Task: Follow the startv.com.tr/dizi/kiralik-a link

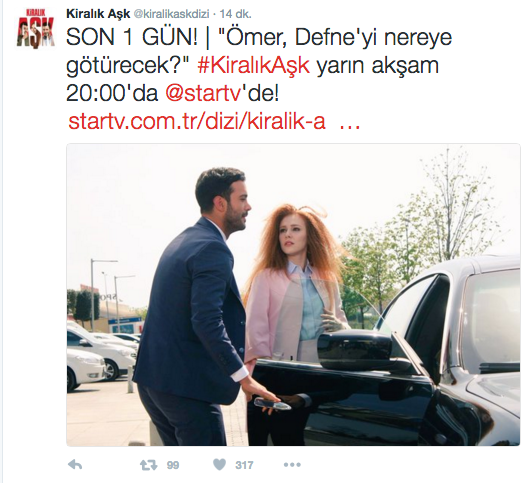Action: [x=197, y=121]
